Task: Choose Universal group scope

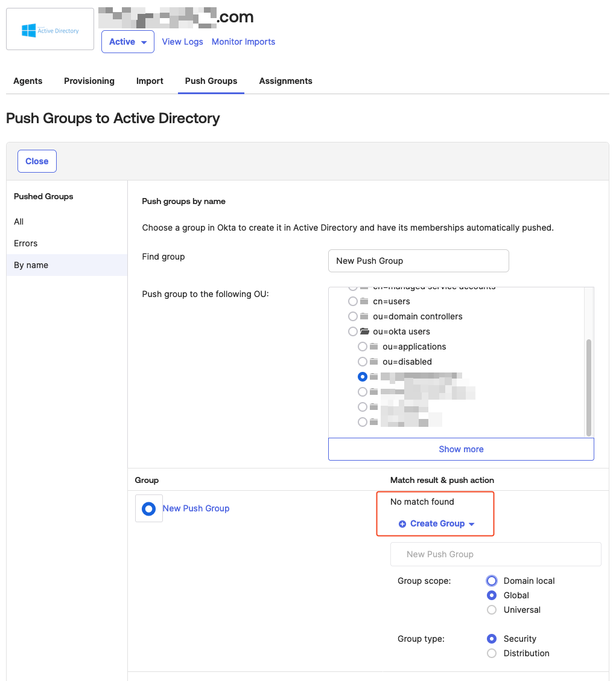Action: pyautogui.click(x=491, y=610)
